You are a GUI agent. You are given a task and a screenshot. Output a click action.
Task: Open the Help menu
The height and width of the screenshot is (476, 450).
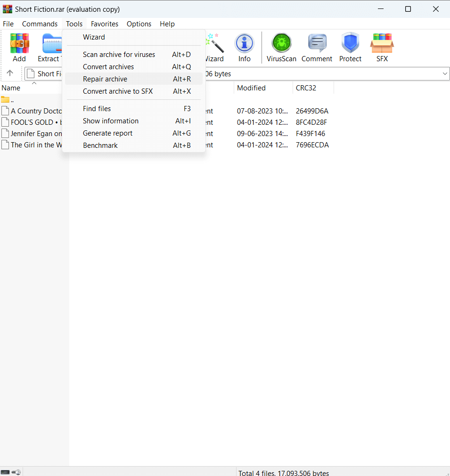167,24
